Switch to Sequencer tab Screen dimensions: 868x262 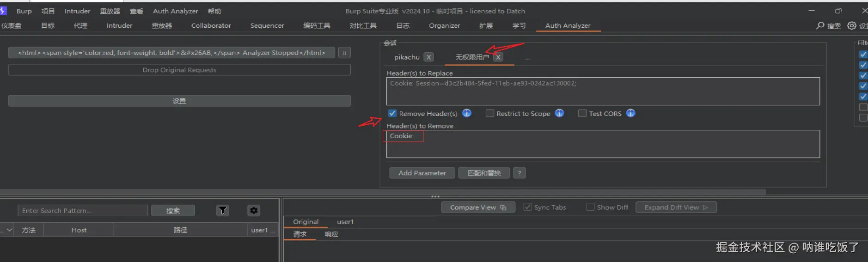pos(267,26)
